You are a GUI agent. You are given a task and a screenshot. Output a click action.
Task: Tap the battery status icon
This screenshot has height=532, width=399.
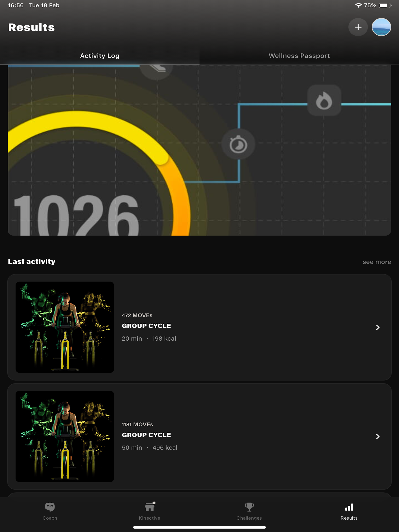click(x=385, y=5)
